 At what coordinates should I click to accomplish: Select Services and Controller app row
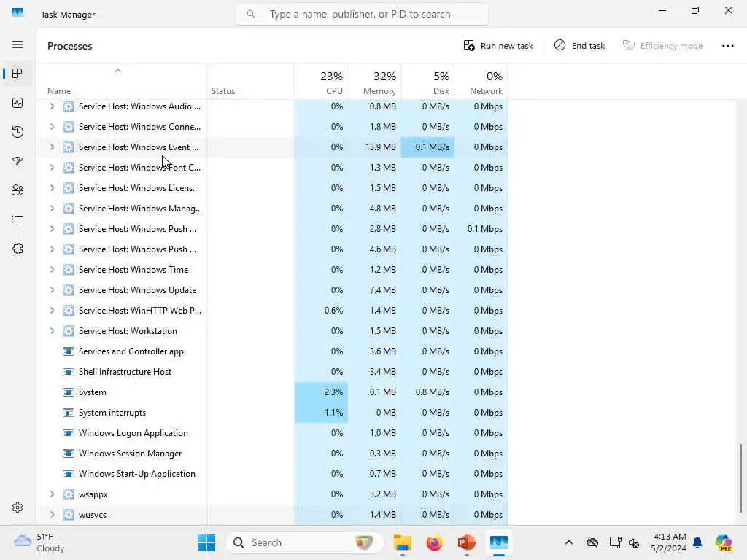(271, 351)
